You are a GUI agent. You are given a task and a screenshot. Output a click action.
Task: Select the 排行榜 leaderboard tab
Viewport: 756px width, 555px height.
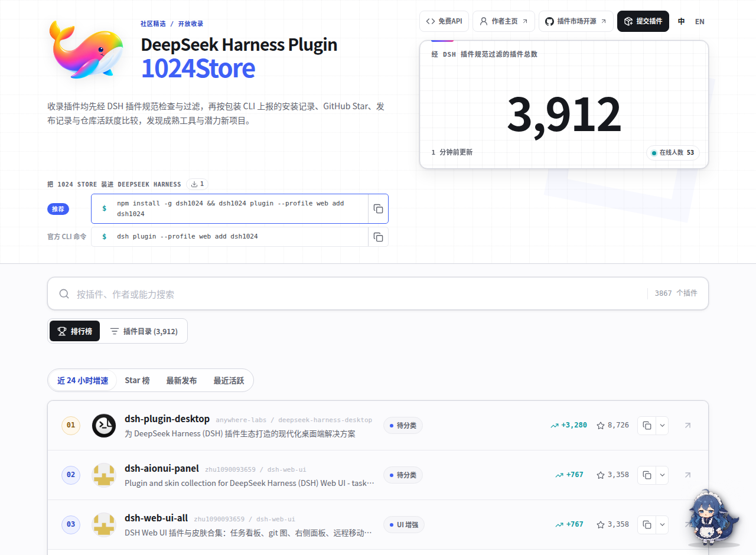pyautogui.click(x=75, y=331)
